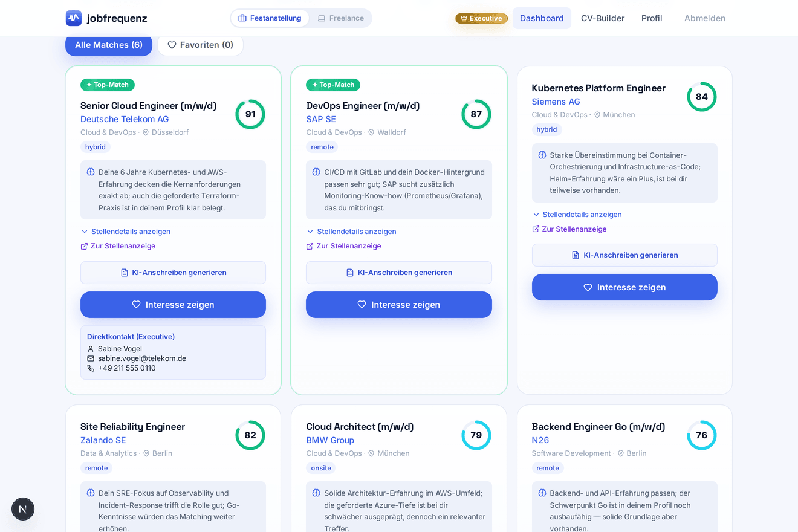The width and height of the screenshot is (798, 532).
Task: Click the Top-Match badge on Telekom card
Action: coord(108,85)
